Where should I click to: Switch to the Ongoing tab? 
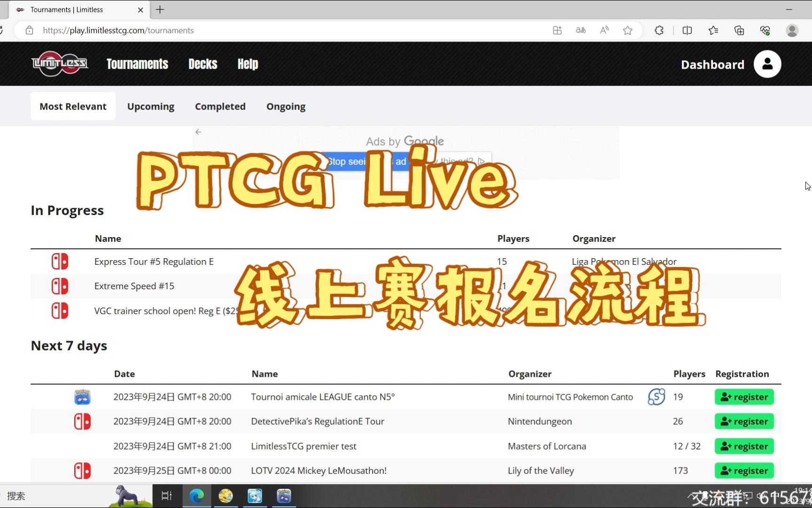click(x=286, y=106)
